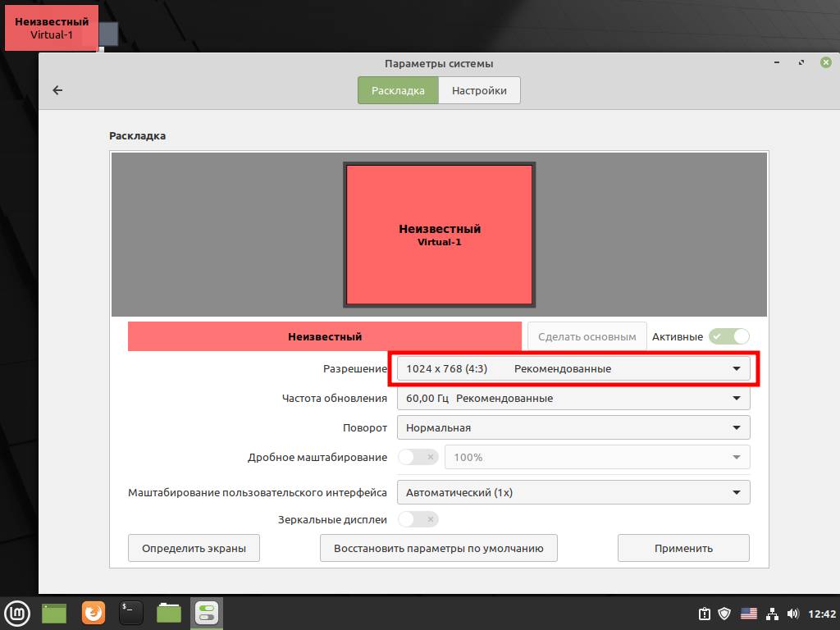
Task: Go back using the arrow button
Action: 57,90
